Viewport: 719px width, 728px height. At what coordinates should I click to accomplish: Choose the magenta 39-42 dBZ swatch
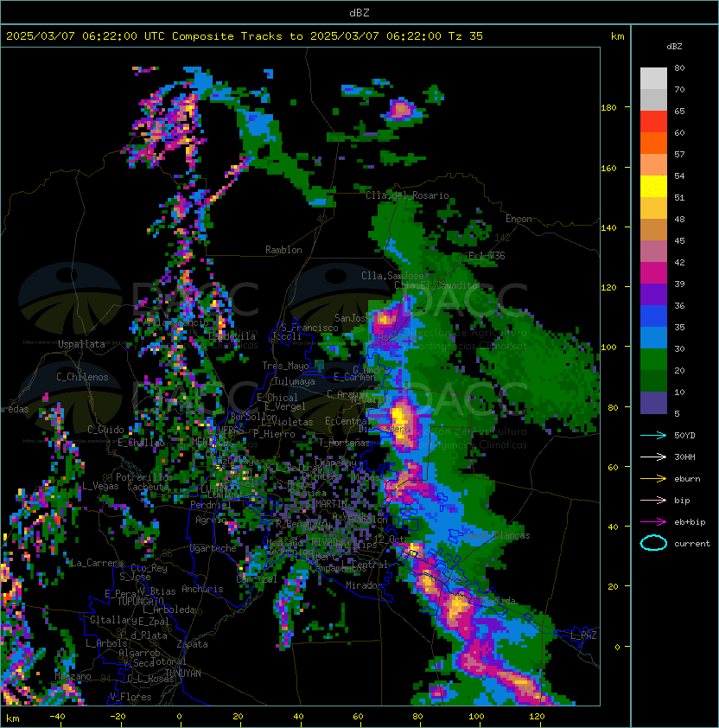tap(653, 273)
